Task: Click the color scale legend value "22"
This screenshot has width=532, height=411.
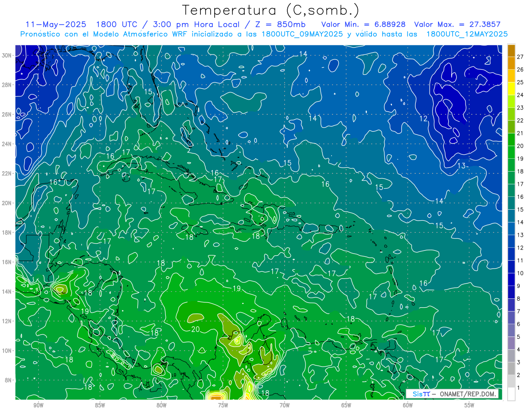Action: (520, 120)
